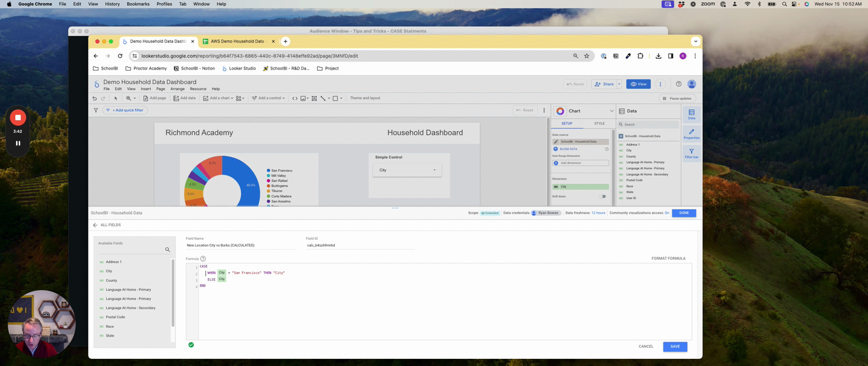
Task: Click the available fields search magnifier
Action: click(167, 250)
